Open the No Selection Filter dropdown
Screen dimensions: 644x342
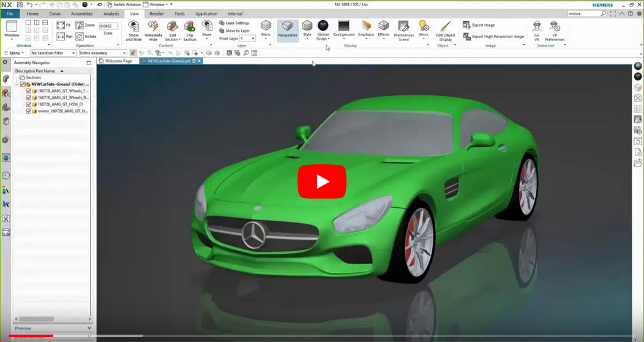coord(53,53)
